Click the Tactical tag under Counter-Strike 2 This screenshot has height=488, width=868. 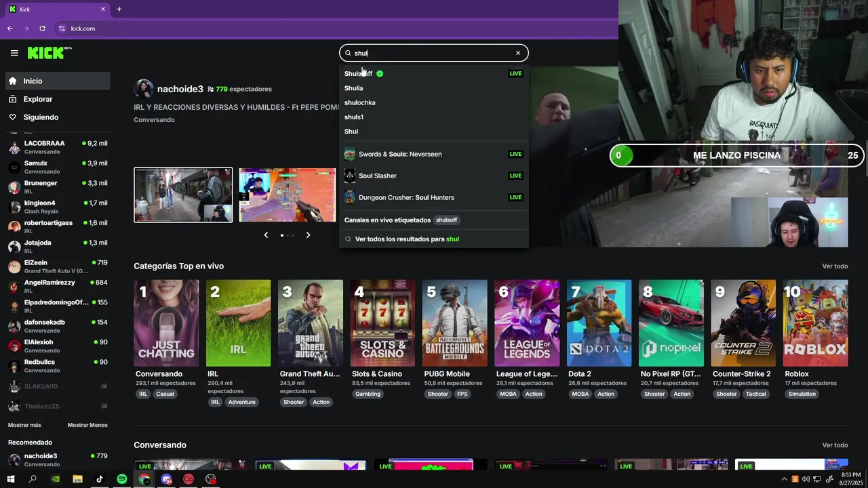point(756,394)
